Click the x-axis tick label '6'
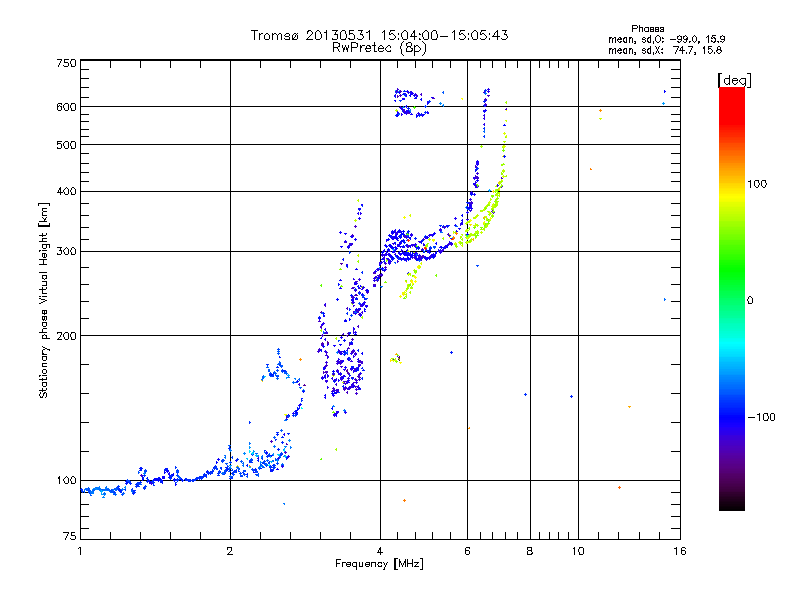 coord(467,551)
